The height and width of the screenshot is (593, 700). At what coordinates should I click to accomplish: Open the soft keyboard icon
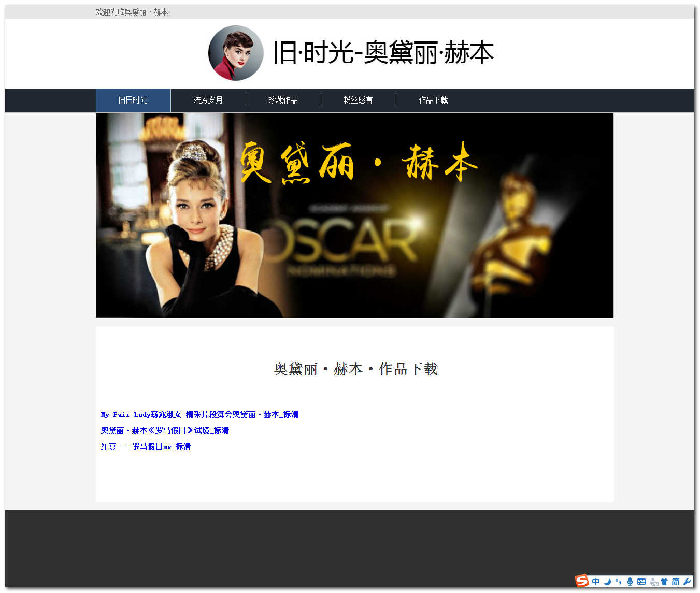[x=641, y=582]
